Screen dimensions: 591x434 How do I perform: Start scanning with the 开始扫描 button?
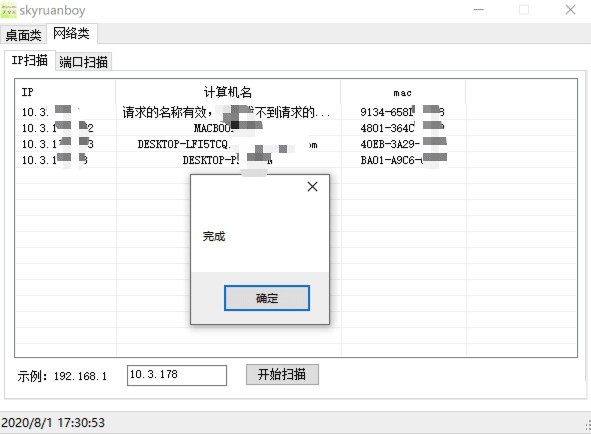pos(282,374)
